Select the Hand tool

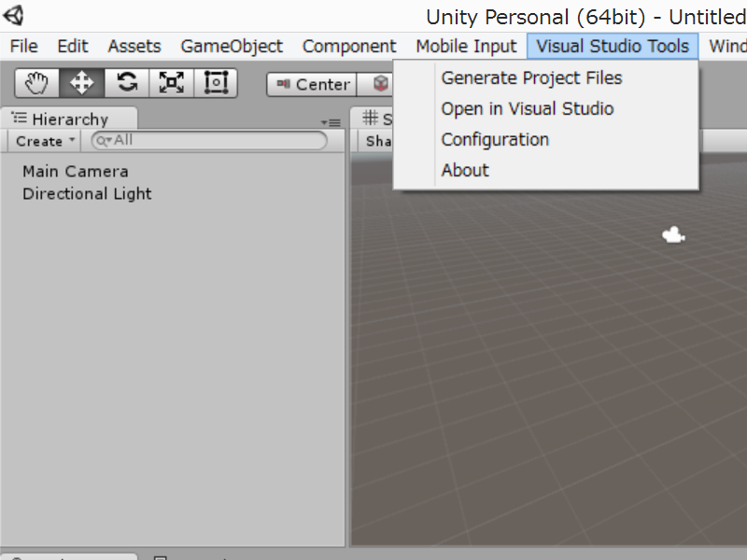click(36, 83)
